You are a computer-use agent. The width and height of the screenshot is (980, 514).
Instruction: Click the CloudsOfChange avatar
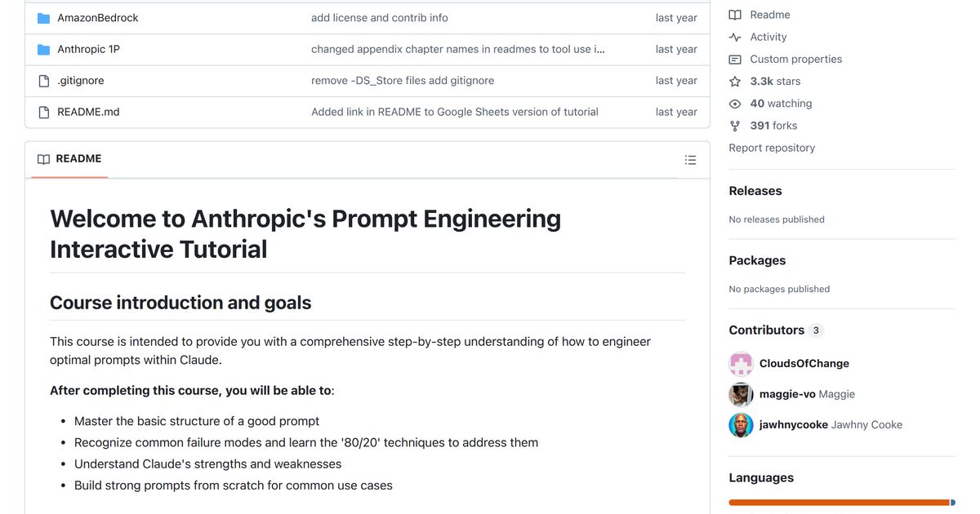click(x=741, y=364)
